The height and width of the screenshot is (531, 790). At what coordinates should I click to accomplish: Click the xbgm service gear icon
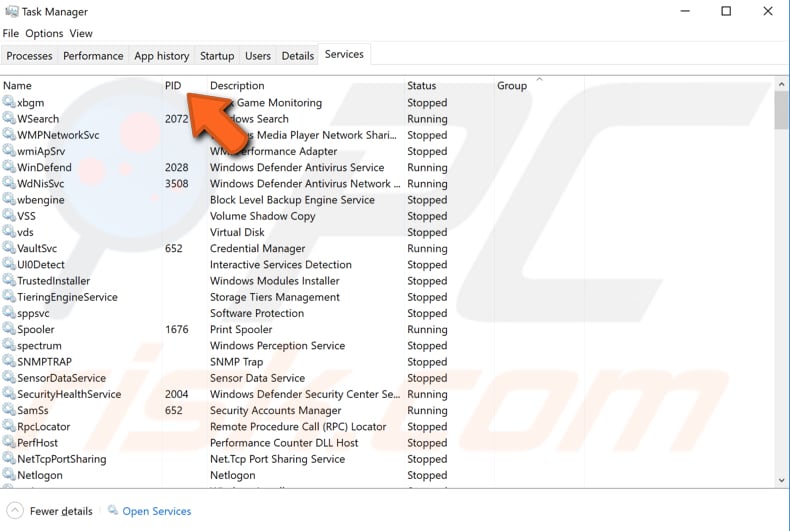tap(9, 102)
